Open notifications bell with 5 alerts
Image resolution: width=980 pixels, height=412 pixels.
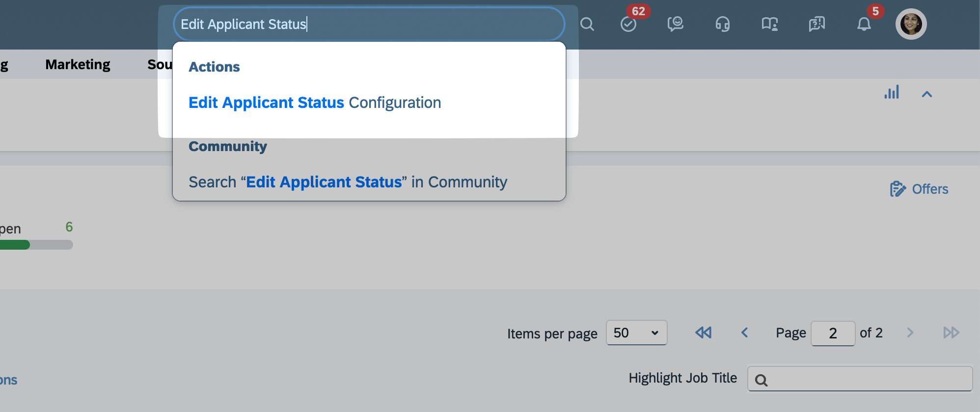coord(864,24)
